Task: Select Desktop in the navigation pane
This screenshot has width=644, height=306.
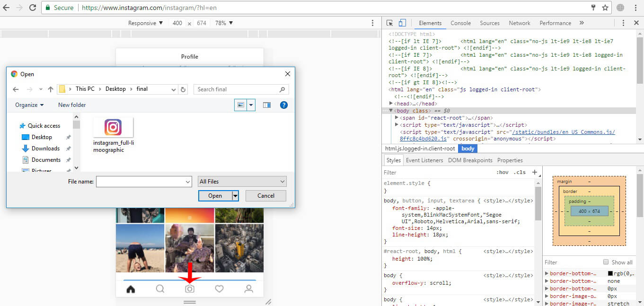Action: pyautogui.click(x=42, y=137)
